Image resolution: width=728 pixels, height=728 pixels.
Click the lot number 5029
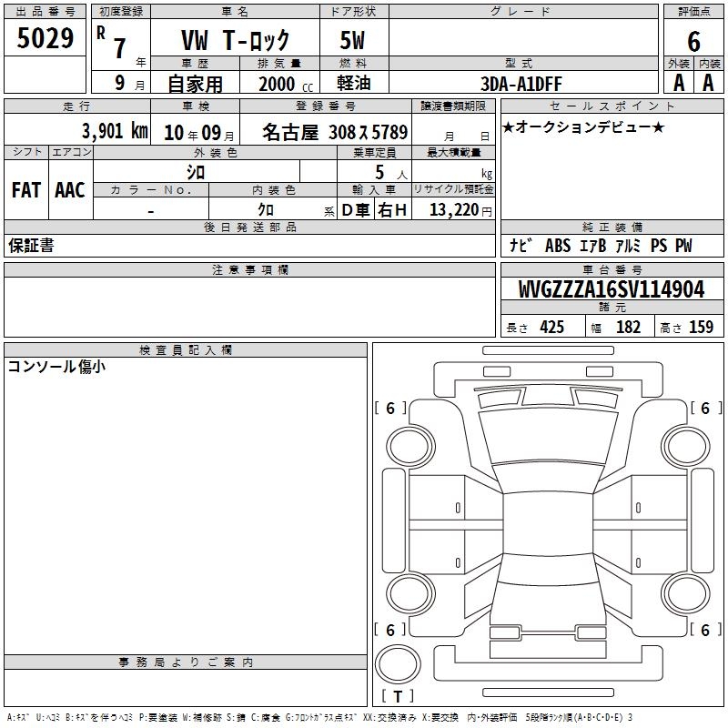coord(45,37)
